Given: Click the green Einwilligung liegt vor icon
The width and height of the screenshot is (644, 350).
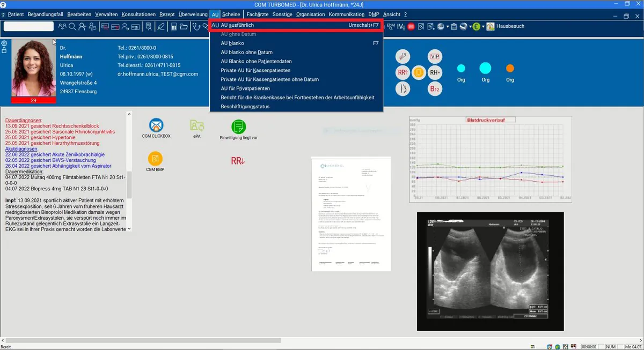Looking at the screenshot, I should [x=239, y=126].
